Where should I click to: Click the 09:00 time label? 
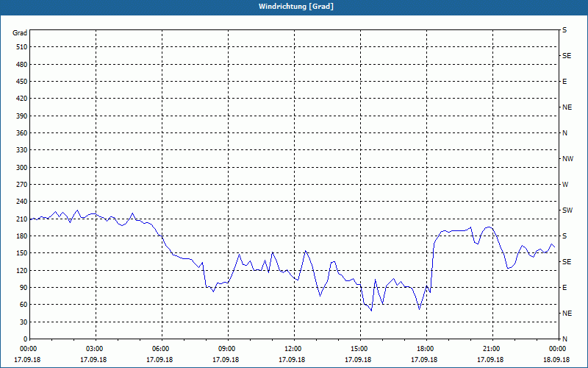(x=226, y=349)
